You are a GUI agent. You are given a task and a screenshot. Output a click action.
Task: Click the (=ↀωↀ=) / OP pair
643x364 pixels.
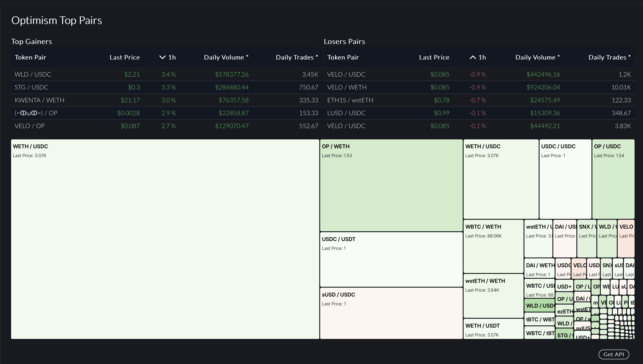pyautogui.click(x=36, y=113)
